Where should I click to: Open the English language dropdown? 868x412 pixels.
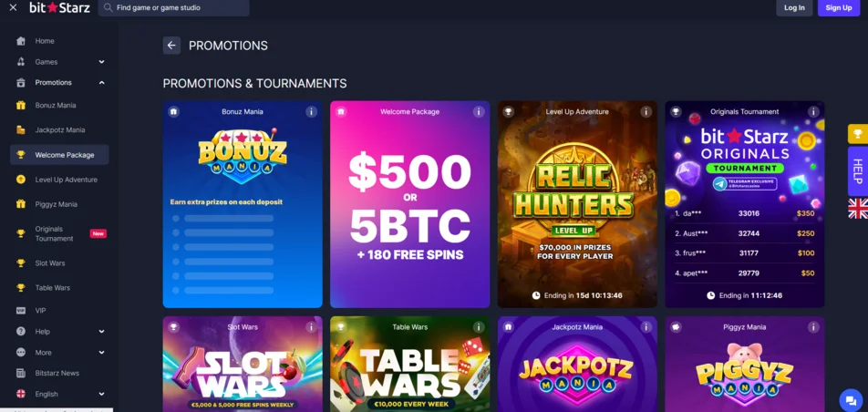coord(60,394)
